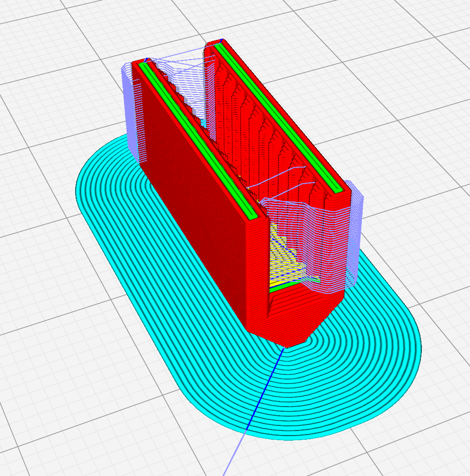The height and width of the screenshot is (476, 470).
Task: Click the green top strip on the right wall
Action: 278,118
